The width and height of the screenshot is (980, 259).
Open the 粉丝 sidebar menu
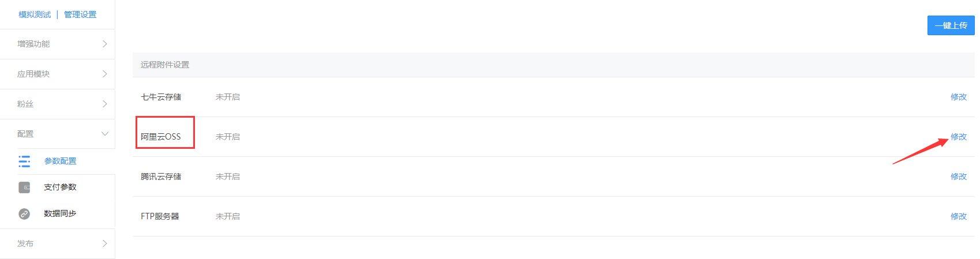58,104
